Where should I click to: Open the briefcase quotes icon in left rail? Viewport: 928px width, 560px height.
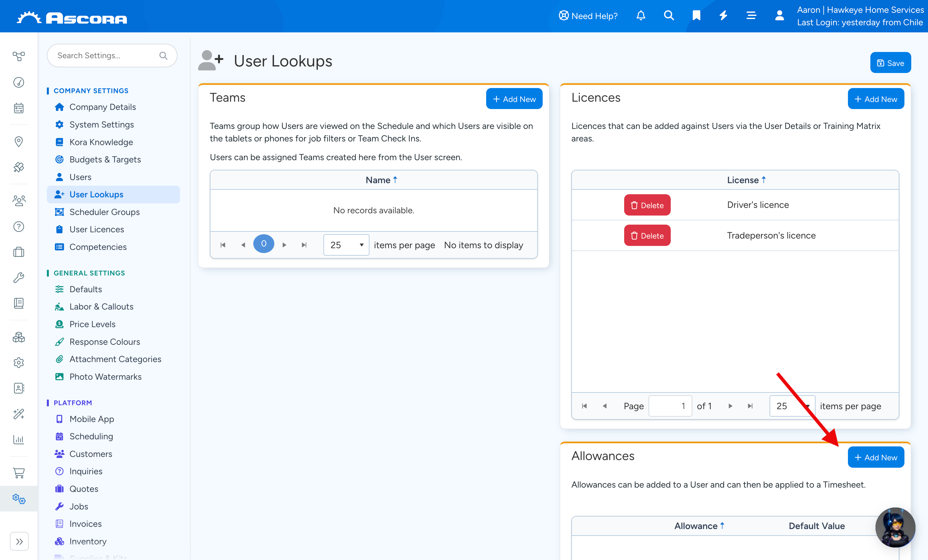click(18, 252)
